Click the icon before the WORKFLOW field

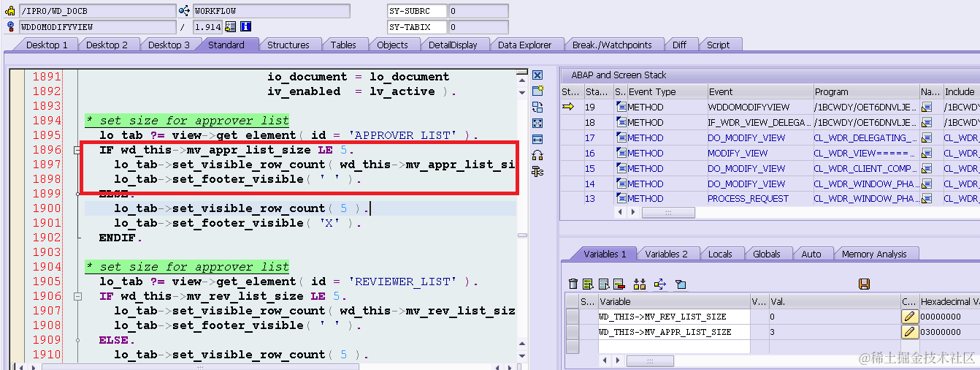click(x=184, y=11)
